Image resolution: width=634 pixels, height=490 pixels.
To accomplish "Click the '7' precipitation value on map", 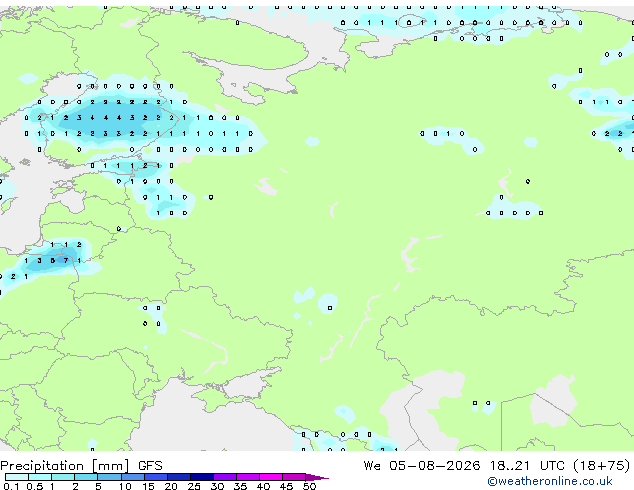I will tap(66, 261).
